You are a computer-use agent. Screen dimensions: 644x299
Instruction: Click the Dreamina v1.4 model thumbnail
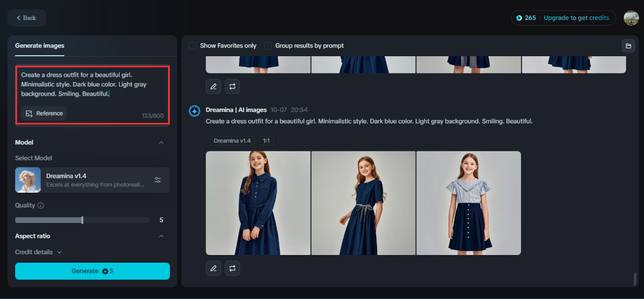pyautogui.click(x=28, y=180)
